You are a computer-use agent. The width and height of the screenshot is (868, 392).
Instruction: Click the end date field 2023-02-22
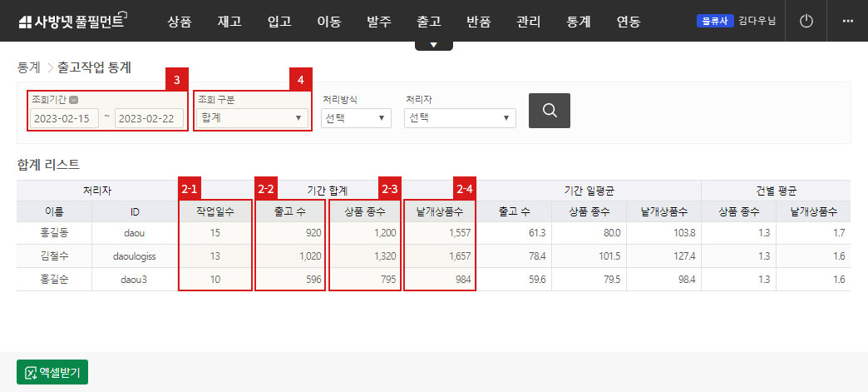[x=150, y=118]
